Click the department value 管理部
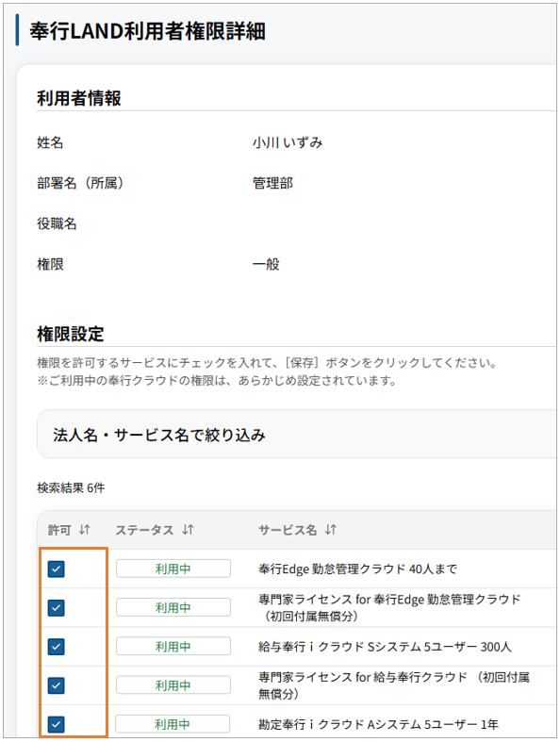Screen dimensions: 560x742 click(x=272, y=183)
